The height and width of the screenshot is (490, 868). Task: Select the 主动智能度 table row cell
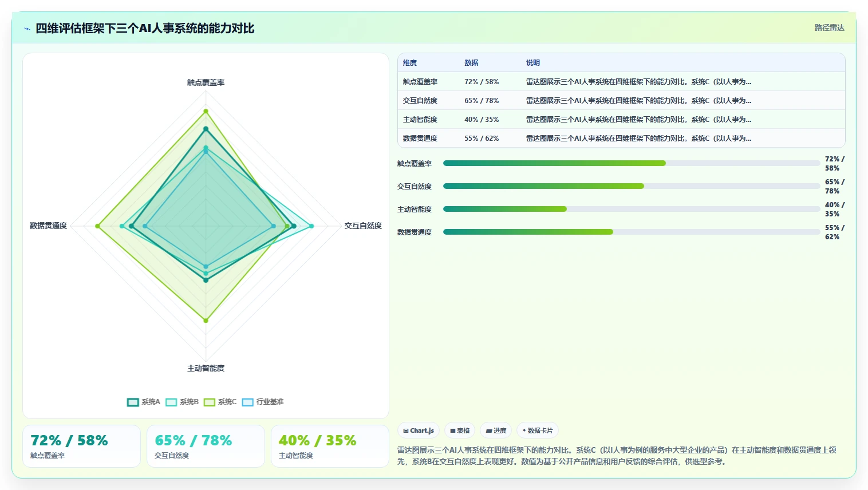click(x=420, y=120)
